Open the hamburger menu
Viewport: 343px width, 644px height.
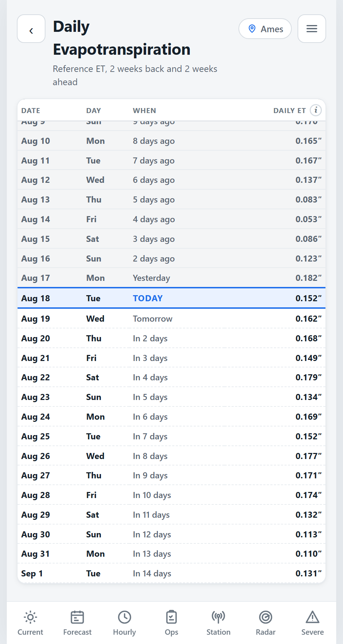312,29
